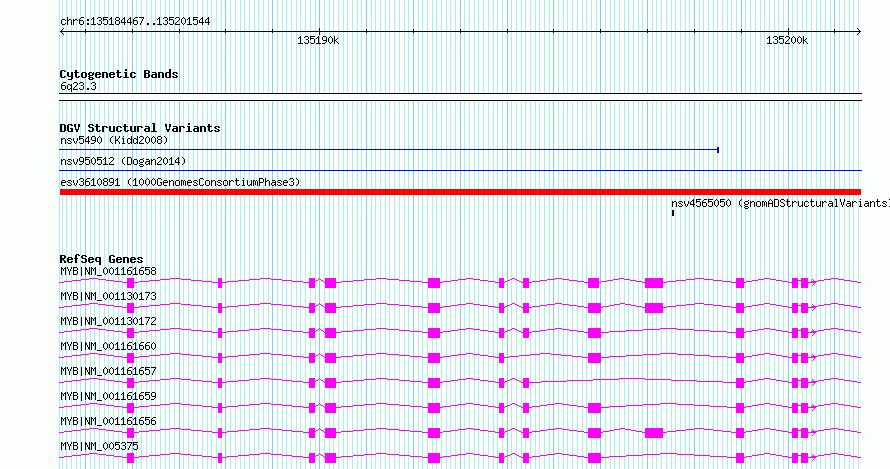890x469 pixels.
Task: Click the end tick of the nsv5490 variant
Action: (719, 150)
